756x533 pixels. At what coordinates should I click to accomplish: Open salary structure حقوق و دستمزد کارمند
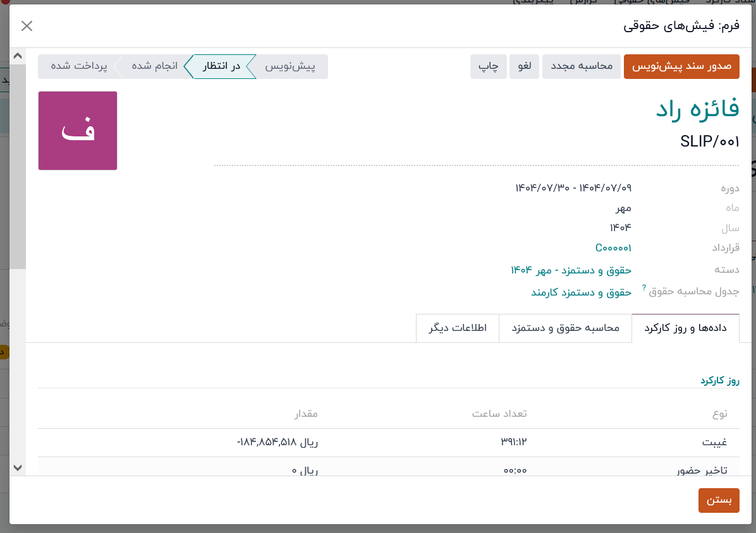point(581,292)
